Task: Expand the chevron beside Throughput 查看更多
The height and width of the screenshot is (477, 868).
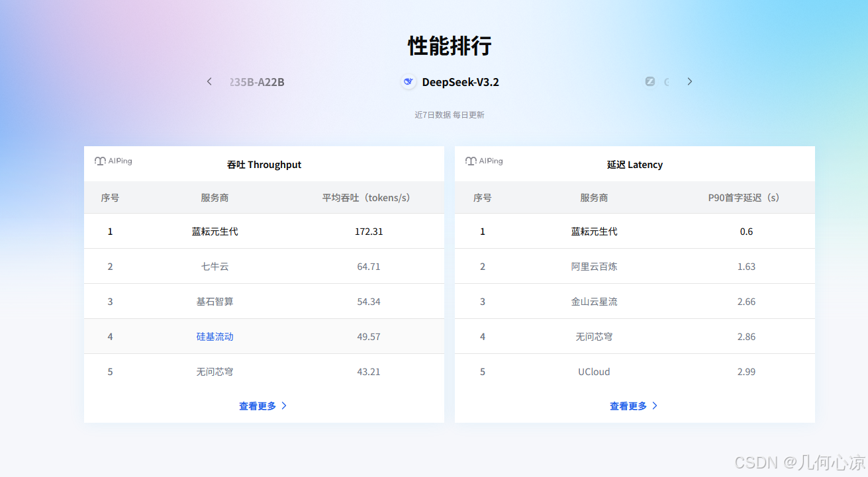Action: coord(284,406)
